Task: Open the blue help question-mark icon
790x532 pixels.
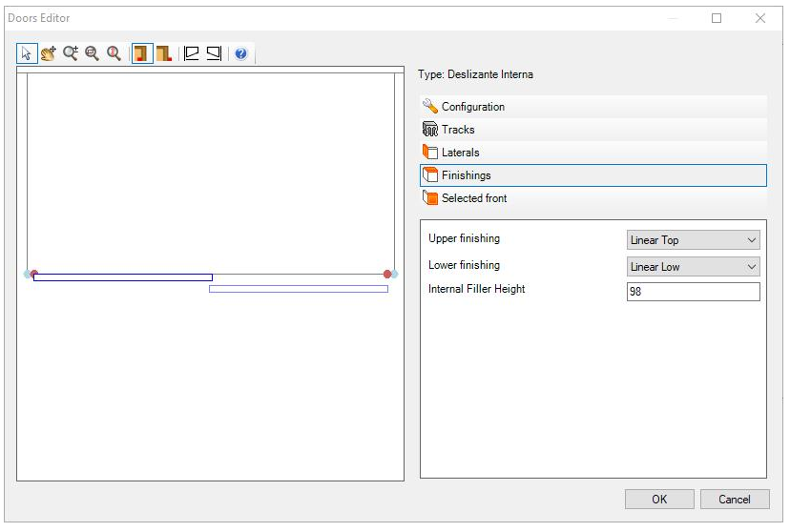Action: pos(240,53)
